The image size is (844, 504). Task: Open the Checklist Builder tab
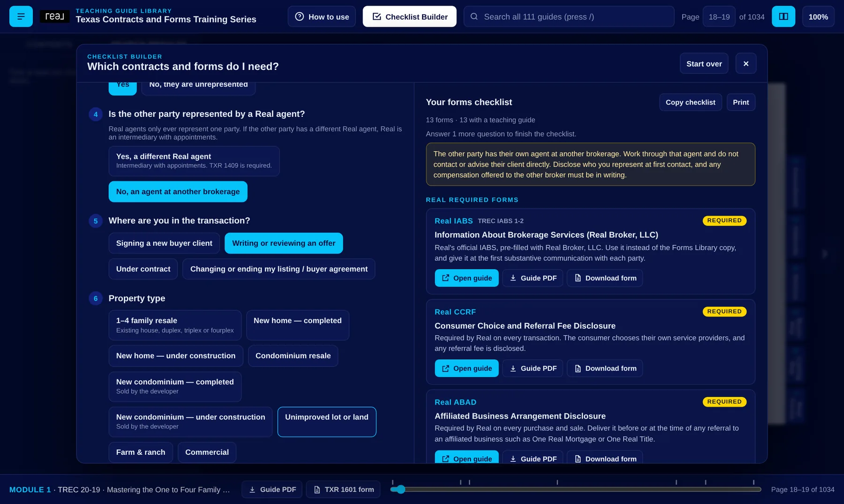409,16
